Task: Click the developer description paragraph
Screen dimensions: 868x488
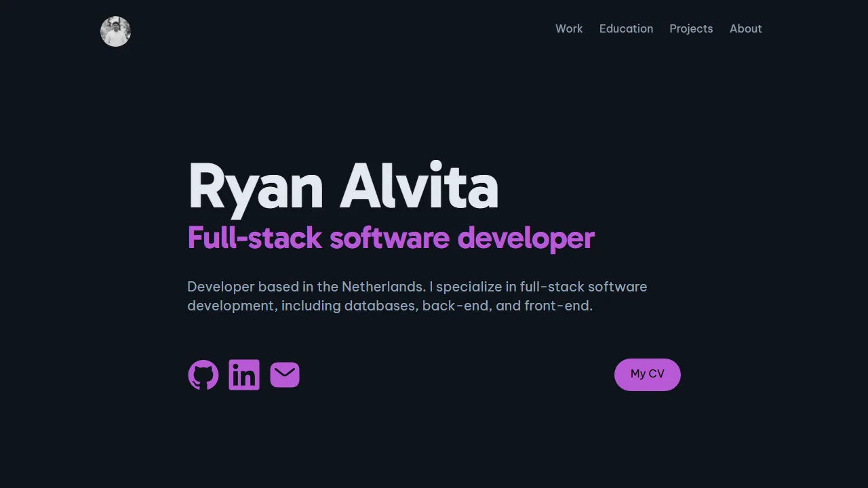Action: coord(417,296)
